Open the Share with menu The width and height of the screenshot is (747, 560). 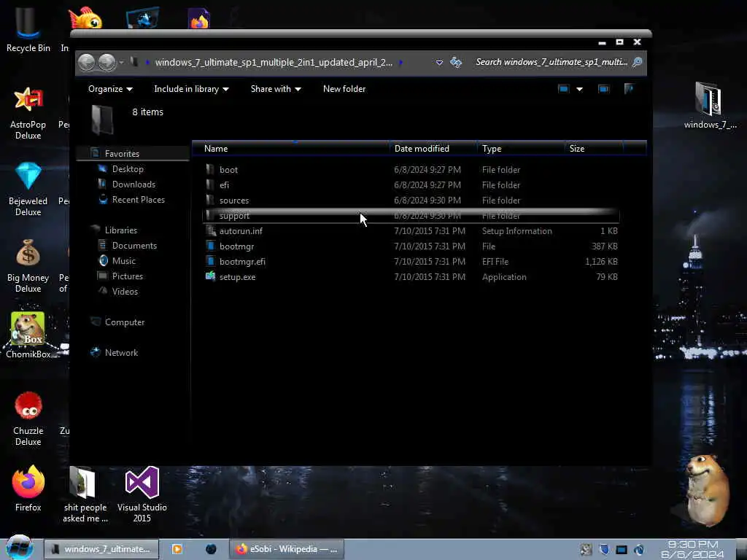pos(275,89)
